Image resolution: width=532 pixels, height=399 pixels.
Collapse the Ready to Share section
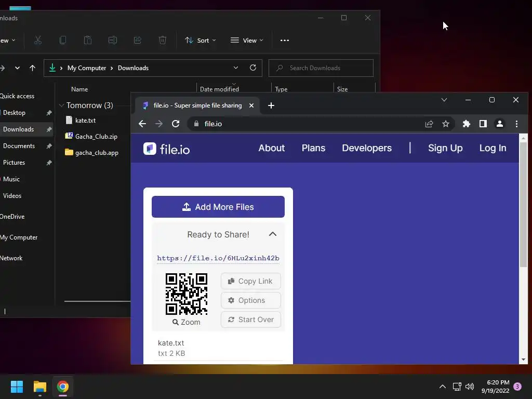click(272, 234)
